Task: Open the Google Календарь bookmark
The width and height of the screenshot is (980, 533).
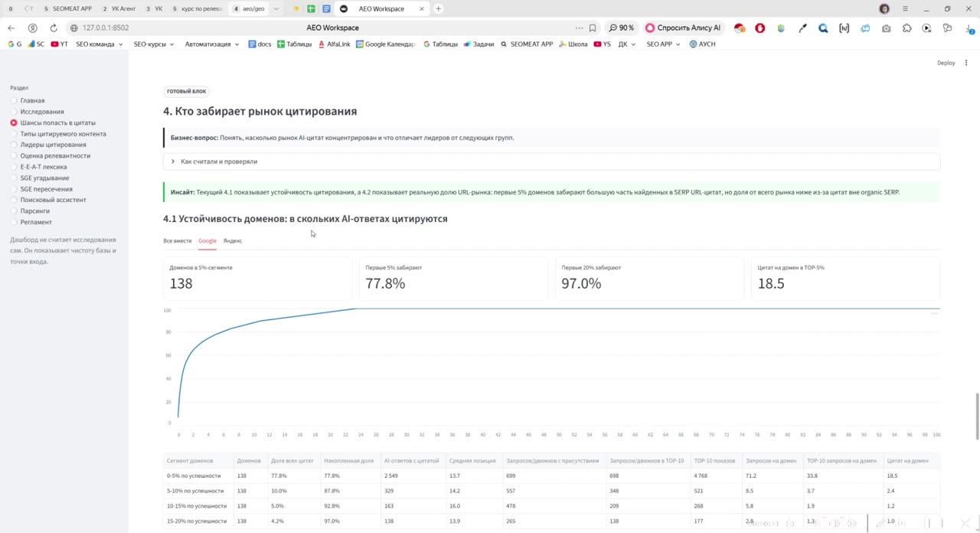Action: (x=386, y=44)
